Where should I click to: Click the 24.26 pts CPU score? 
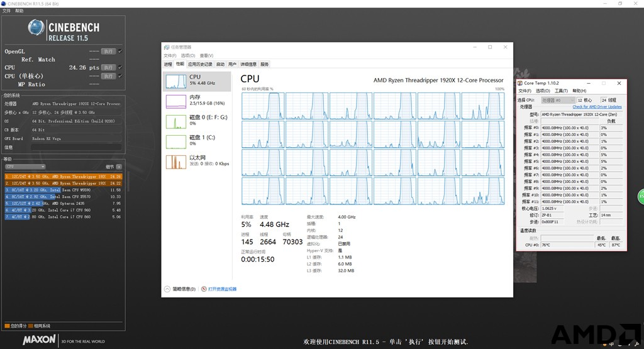[84, 68]
